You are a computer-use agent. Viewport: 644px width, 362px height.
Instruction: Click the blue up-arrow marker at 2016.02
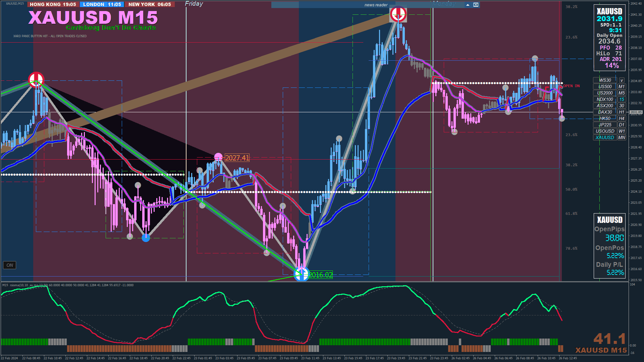(301, 274)
